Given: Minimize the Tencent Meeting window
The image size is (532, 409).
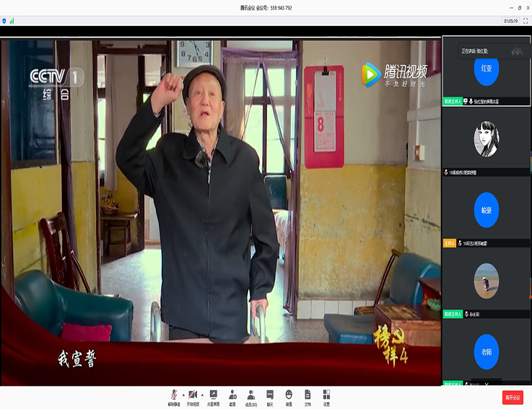Looking at the screenshot, I should click(511, 8).
